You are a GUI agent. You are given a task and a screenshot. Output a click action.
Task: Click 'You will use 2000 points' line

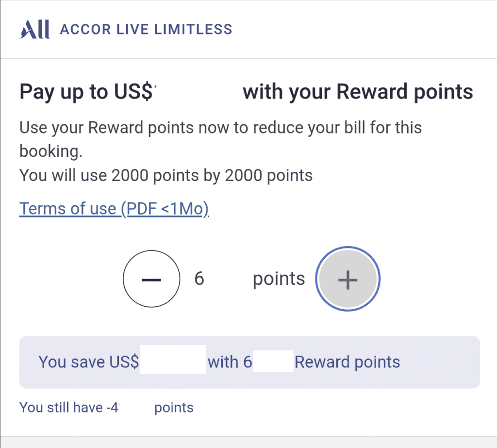point(166,175)
